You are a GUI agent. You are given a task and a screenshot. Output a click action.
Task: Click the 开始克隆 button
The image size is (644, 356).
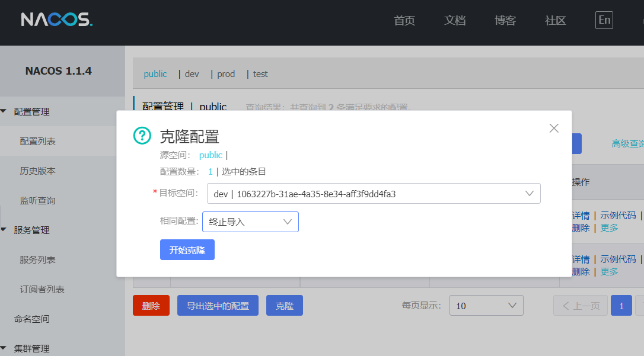point(187,250)
